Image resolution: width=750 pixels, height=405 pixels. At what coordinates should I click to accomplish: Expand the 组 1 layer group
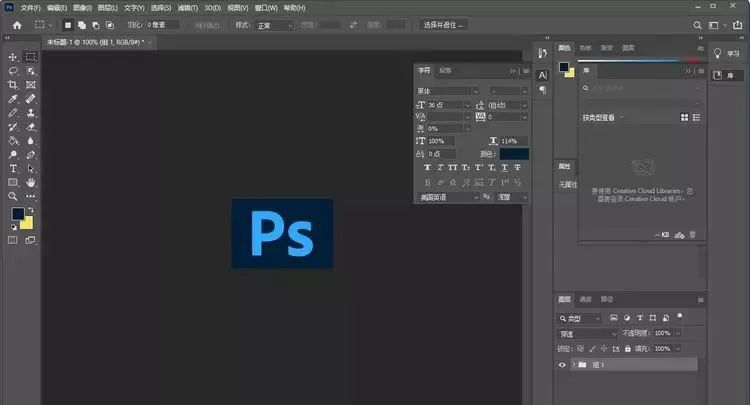coord(573,365)
